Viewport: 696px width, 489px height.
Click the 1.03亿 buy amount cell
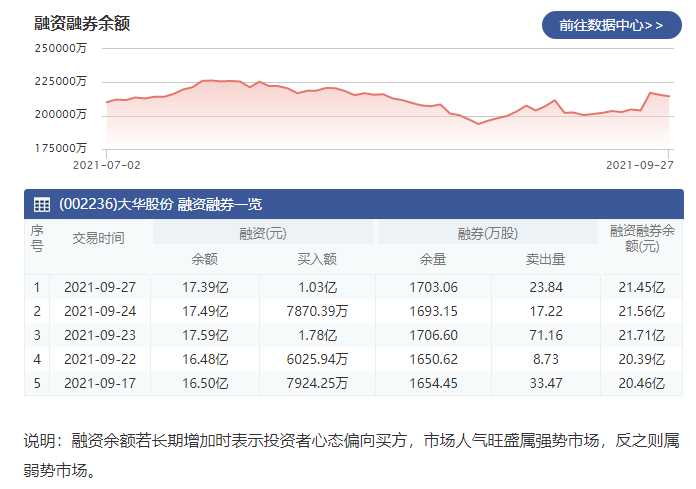pos(317,288)
